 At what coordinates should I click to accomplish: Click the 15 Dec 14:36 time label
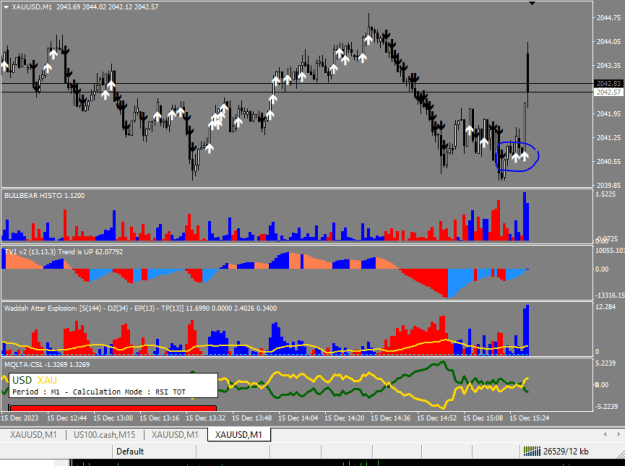click(391, 418)
